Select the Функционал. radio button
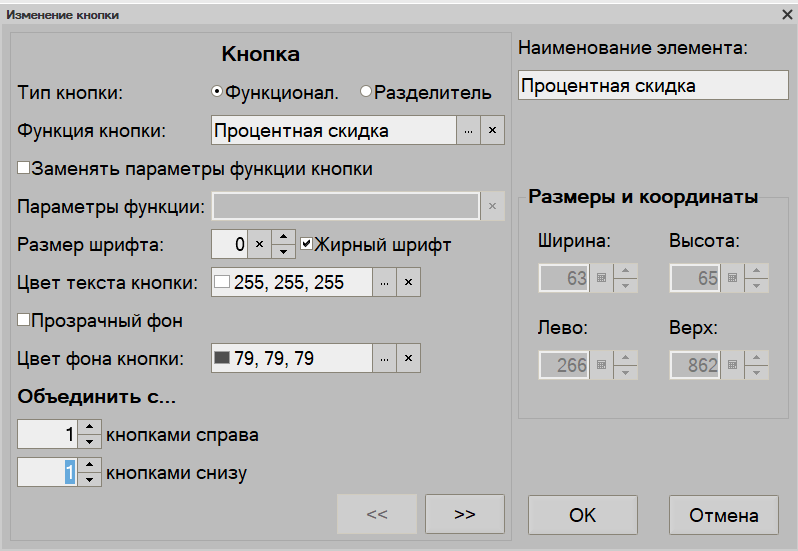 (217, 93)
